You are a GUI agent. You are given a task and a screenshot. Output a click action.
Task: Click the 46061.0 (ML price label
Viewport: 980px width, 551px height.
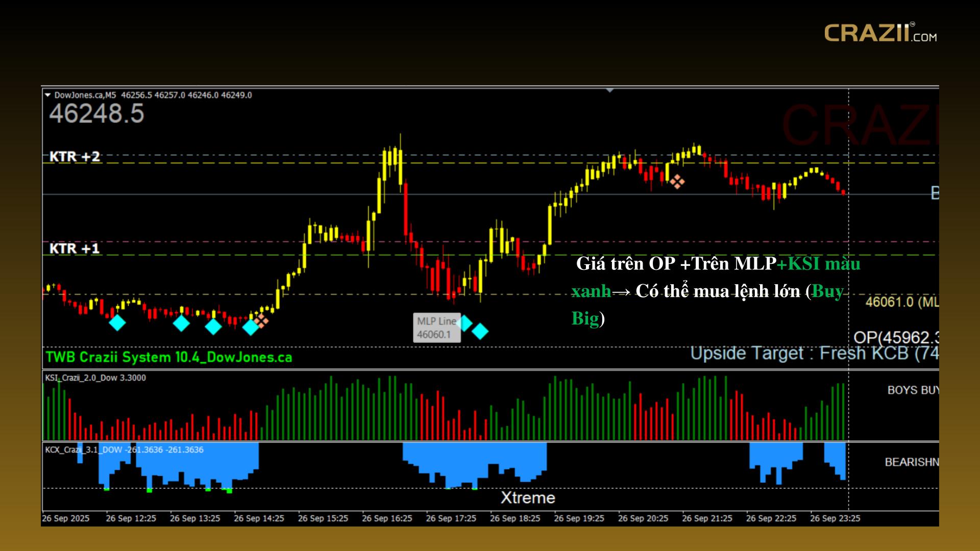[902, 302]
